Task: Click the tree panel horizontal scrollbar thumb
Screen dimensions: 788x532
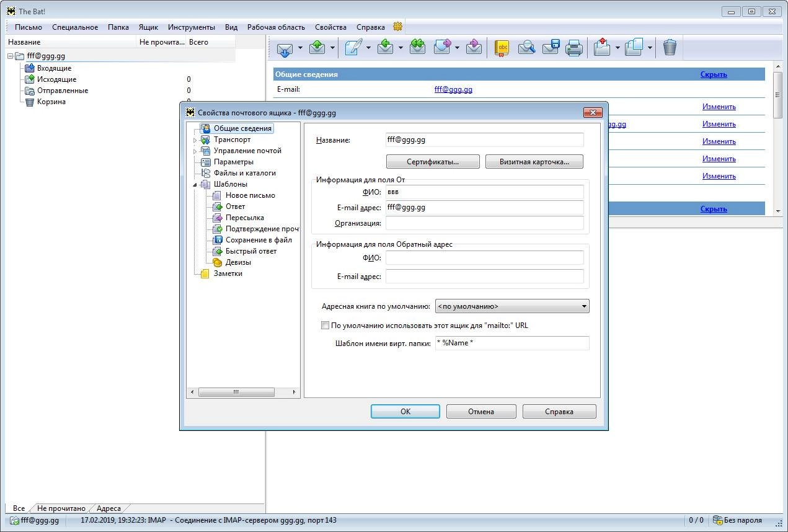Action: tap(236, 392)
